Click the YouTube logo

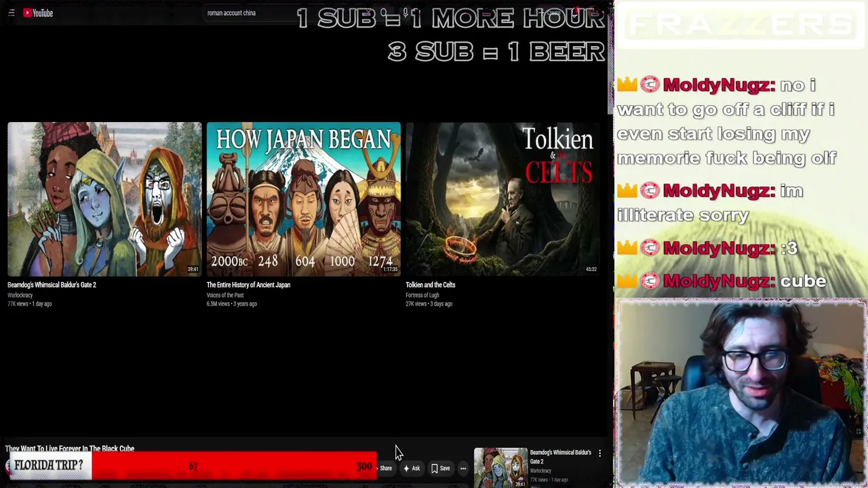(38, 13)
